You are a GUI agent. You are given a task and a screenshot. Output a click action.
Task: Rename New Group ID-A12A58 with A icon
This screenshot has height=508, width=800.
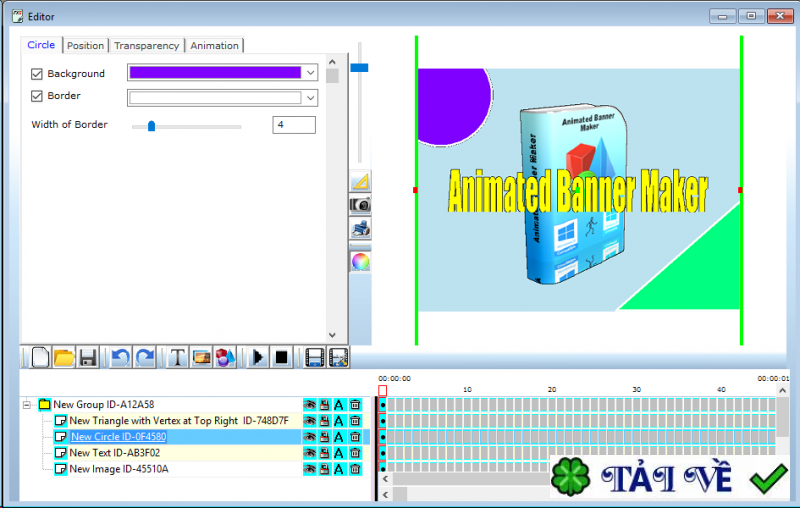coord(339,405)
